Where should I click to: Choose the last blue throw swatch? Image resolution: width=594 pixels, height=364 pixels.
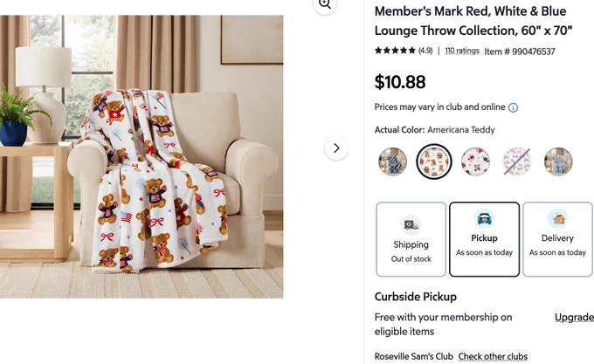pyautogui.click(x=558, y=161)
